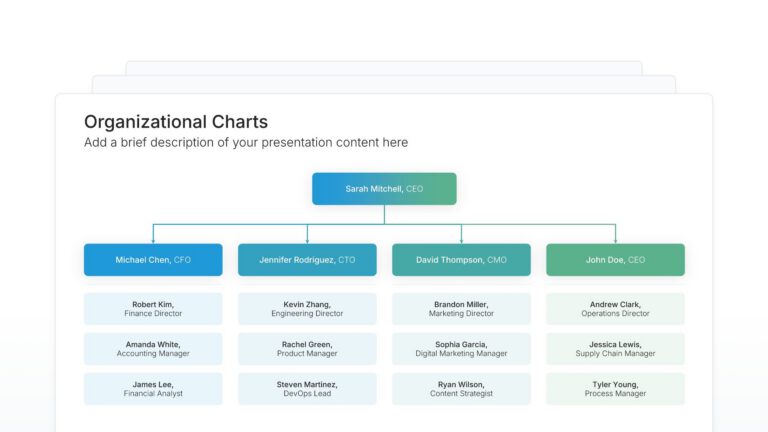Click Rachel Green, Product Manager card

tap(307, 349)
